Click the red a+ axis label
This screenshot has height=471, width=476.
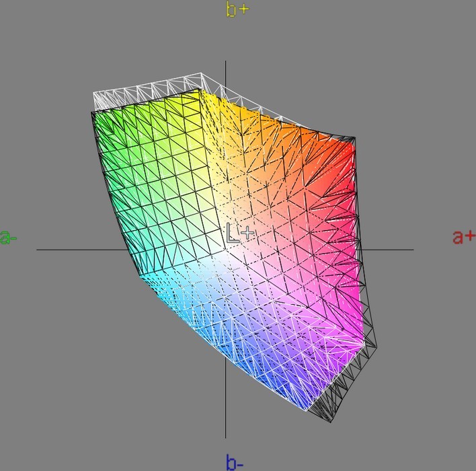pyautogui.click(x=463, y=237)
